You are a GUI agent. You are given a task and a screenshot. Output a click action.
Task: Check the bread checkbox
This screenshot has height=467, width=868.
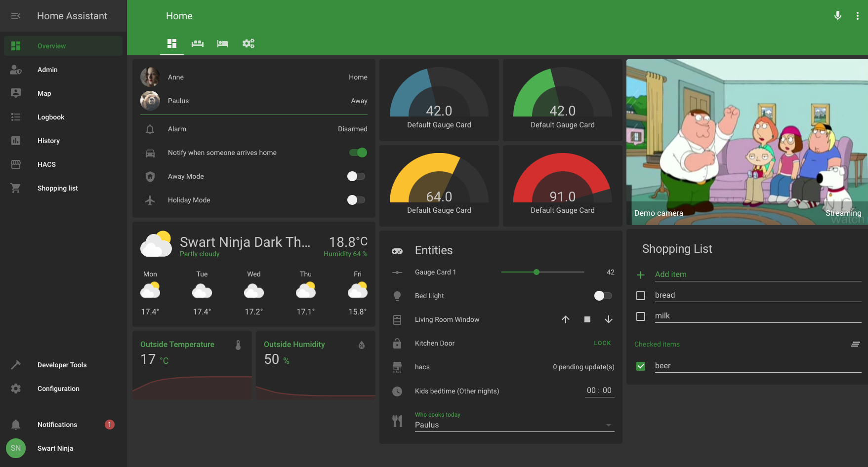click(x=641, y=296)
